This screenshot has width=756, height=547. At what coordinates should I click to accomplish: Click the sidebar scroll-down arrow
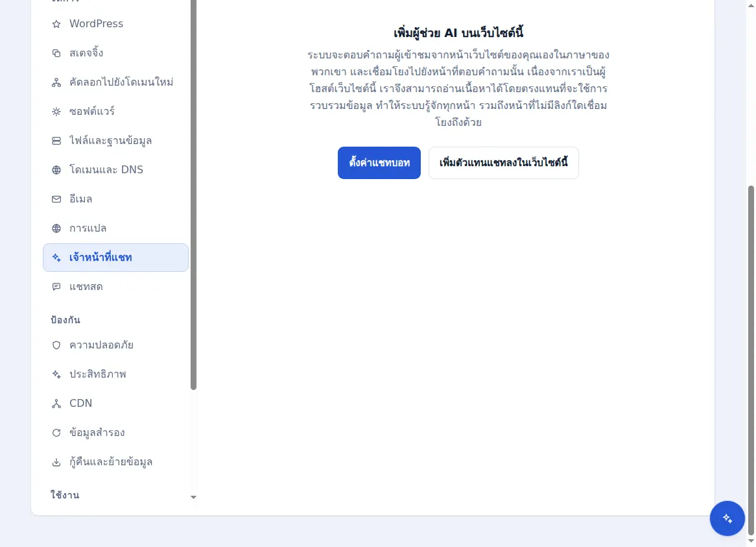tap(193, 497)
